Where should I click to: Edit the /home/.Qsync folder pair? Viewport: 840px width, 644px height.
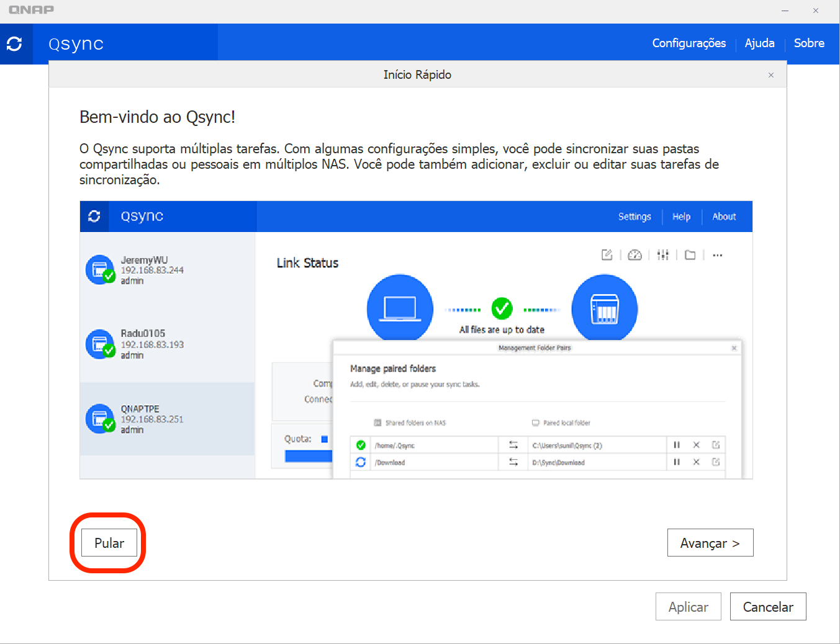[x=716, y=445]
